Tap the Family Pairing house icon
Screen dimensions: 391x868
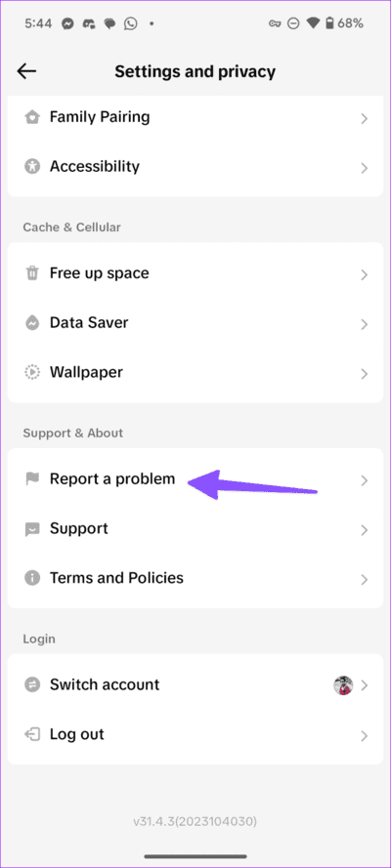click(x=32, y=117)
